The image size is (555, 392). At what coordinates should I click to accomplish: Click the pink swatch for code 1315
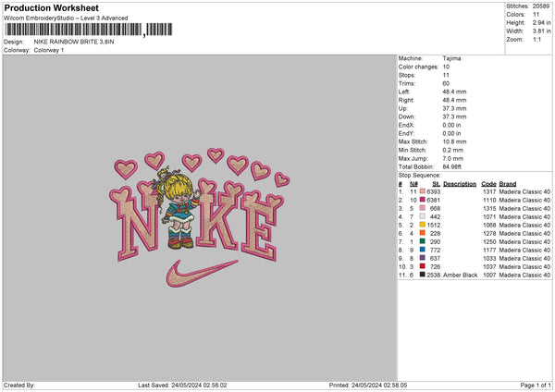pos(423,208)
